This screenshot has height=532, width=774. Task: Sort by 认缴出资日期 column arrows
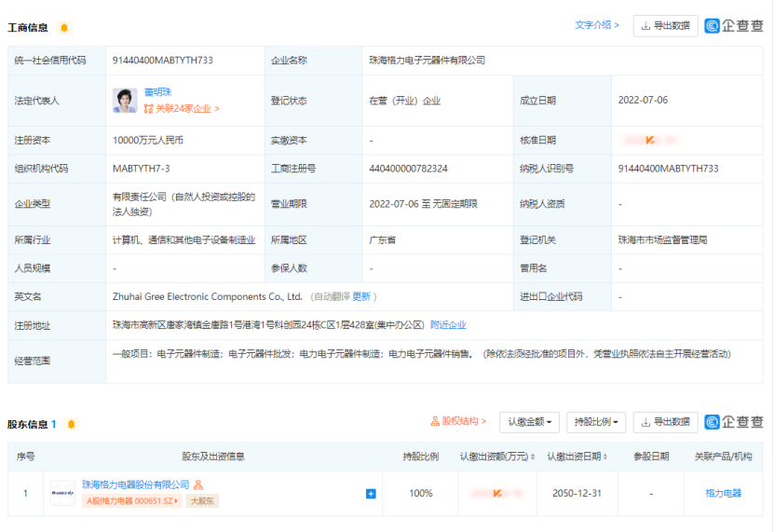click(608, 457)
